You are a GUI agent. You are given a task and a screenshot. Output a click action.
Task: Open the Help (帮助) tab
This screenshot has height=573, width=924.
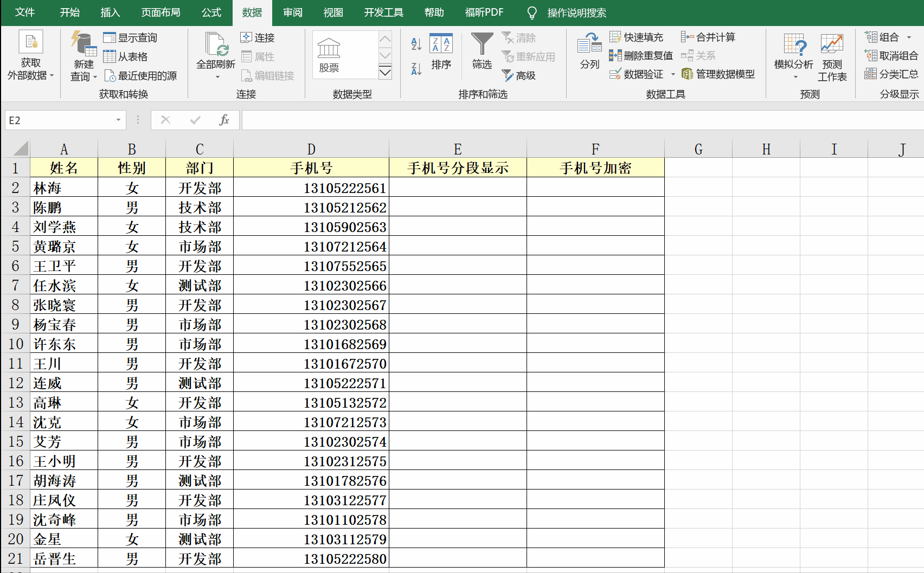434,12
